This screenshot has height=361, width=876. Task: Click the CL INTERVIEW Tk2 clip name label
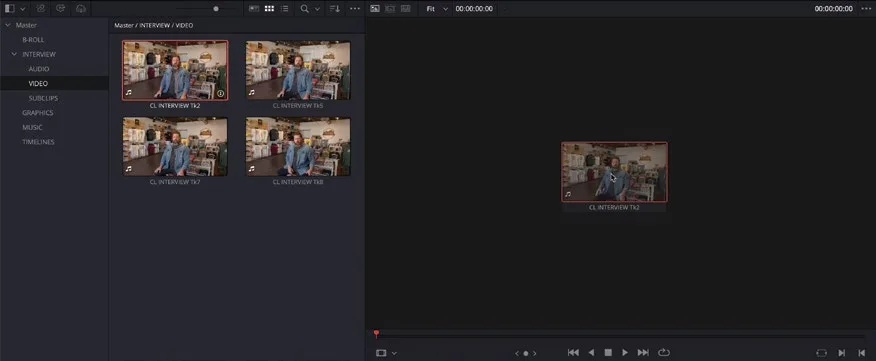175,106
